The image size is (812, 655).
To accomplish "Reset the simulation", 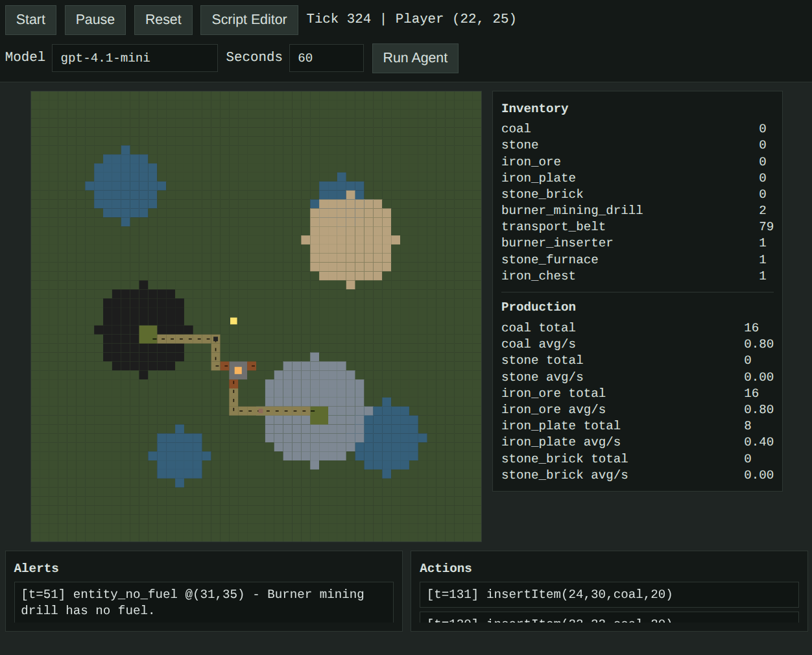I will click(x=163, y=20).
